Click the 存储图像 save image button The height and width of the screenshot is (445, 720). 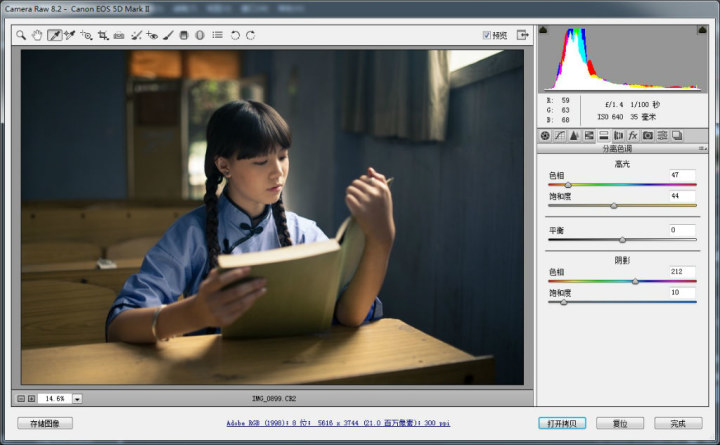45,423
